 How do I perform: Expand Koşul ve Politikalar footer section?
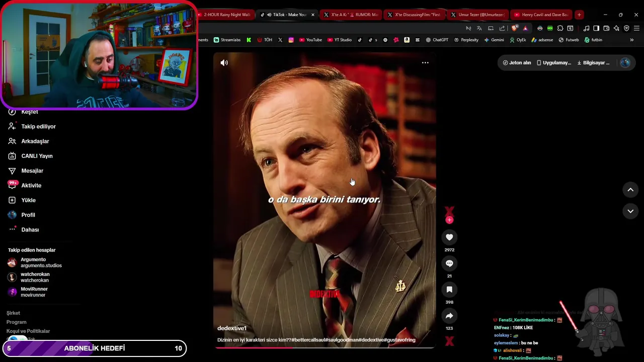(x=28, y=331)
